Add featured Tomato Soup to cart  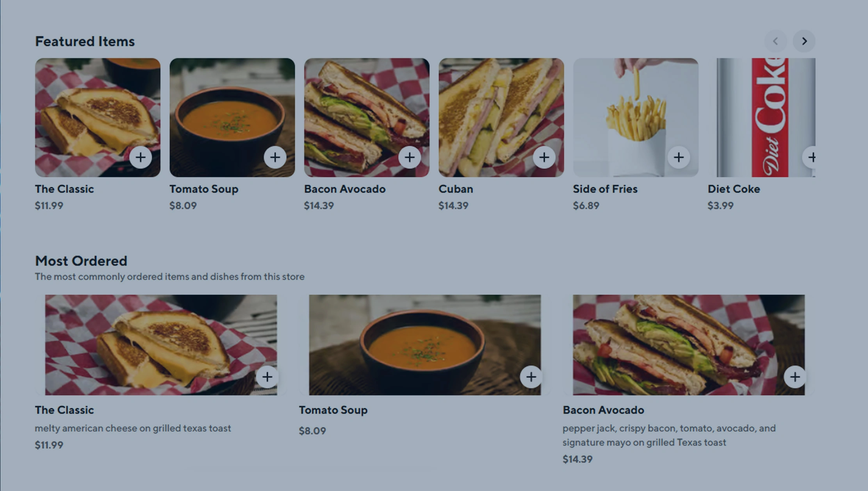275,157
